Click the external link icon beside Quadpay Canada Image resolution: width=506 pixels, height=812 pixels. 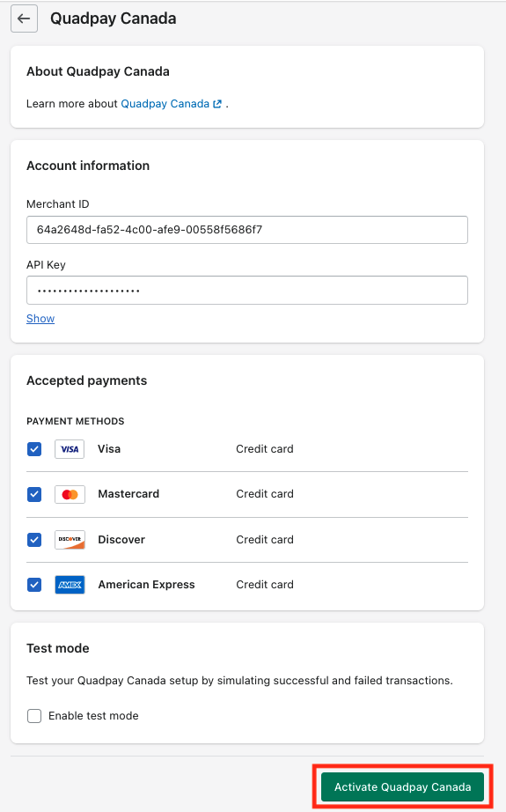[217, 104]
